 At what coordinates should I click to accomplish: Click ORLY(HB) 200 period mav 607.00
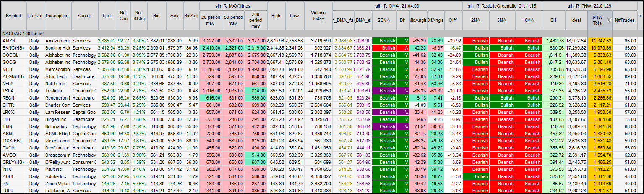[256, 162]
